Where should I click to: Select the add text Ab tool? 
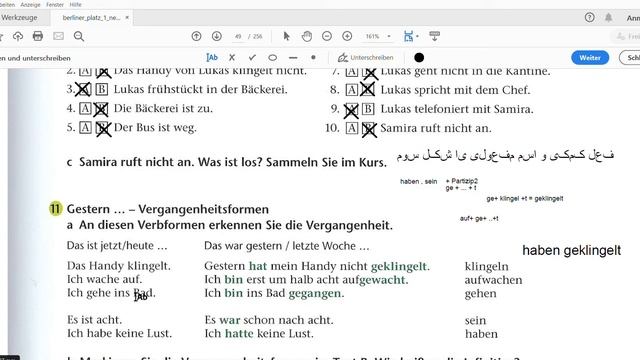point(212,58)
